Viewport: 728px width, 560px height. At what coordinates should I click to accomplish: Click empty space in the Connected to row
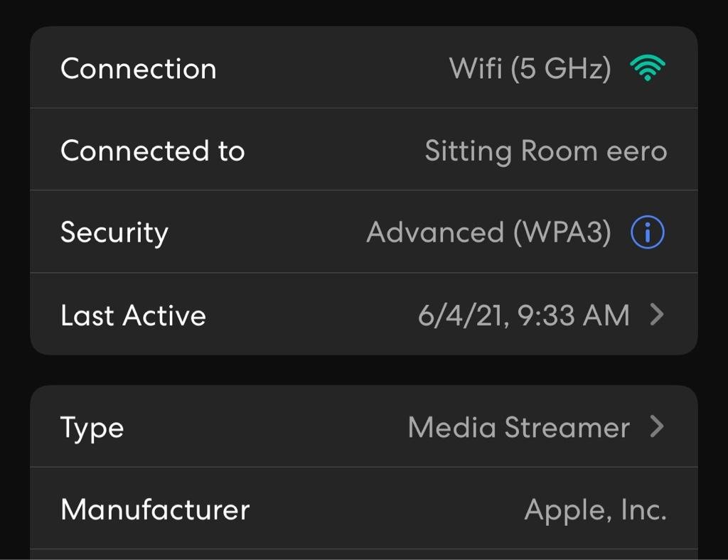(x=334, y=151)
